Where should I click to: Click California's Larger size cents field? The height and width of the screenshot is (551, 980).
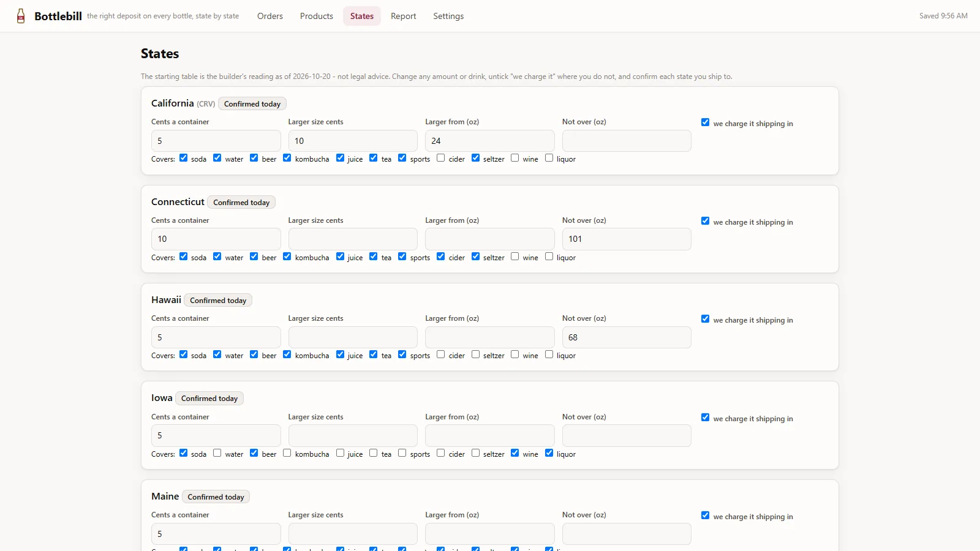[x=353, y=141]
